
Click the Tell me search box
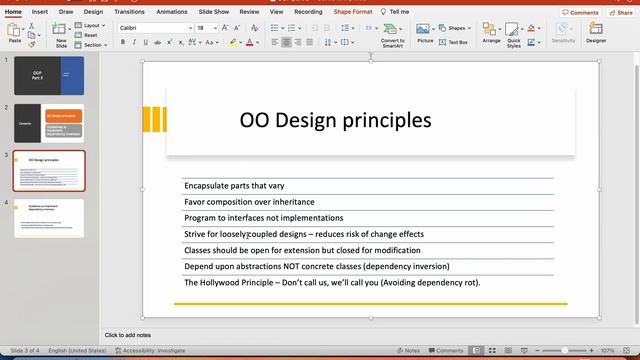pyautogui.click(x=395, y=12)
